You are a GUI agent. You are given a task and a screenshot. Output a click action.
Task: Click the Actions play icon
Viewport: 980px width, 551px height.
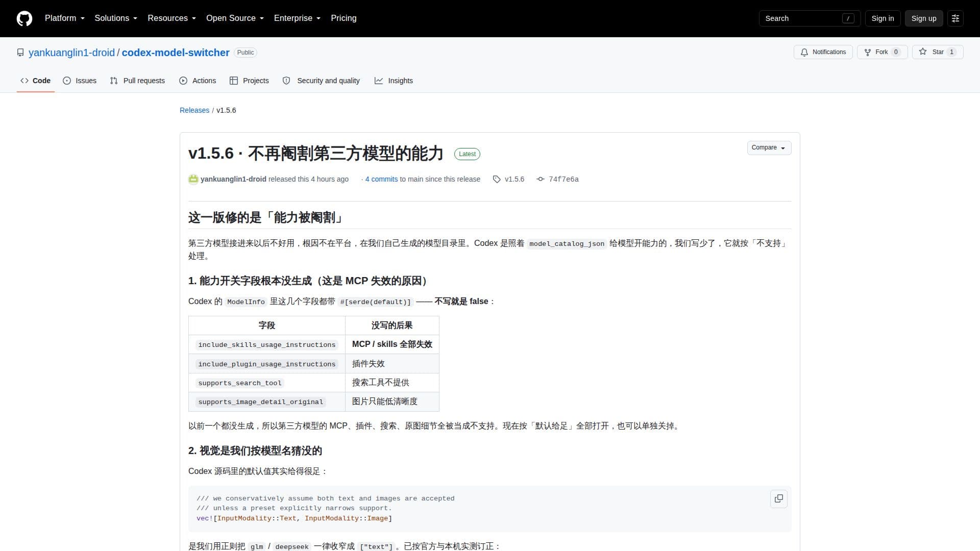(x=183, y=81)
